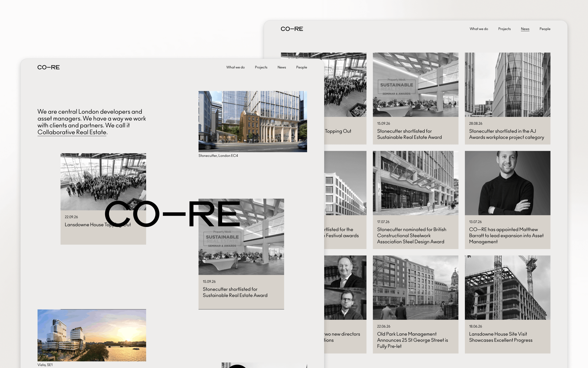Open 'News' in the front homepage nav
This screenshot has height=368, width=588.
click(x=282, y=67)
